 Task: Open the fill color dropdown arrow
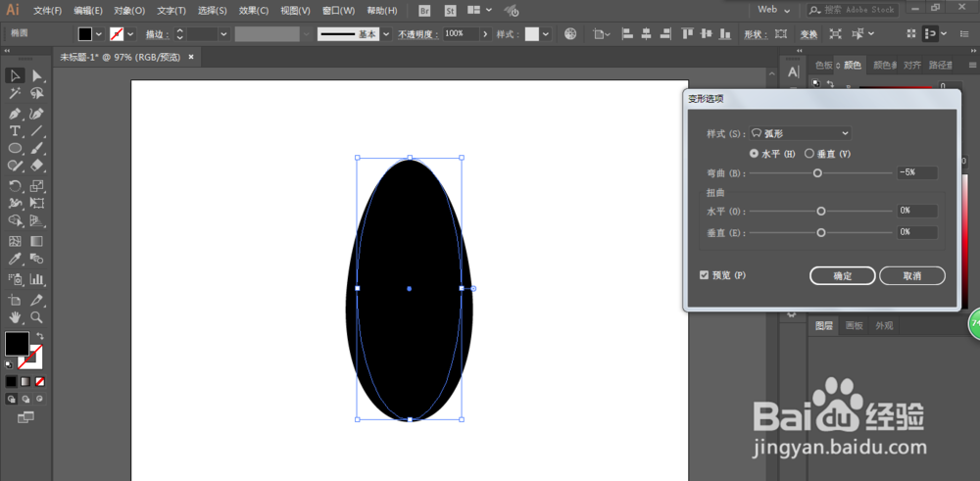[x=99, y=33]
